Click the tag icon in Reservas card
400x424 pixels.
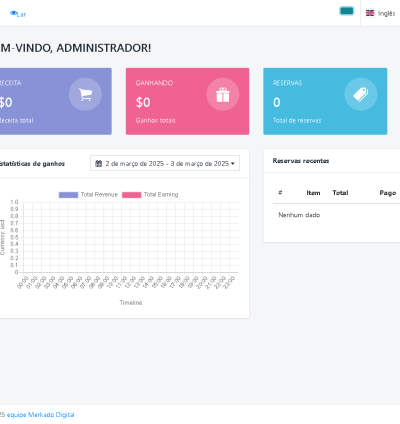click(361, 95)
